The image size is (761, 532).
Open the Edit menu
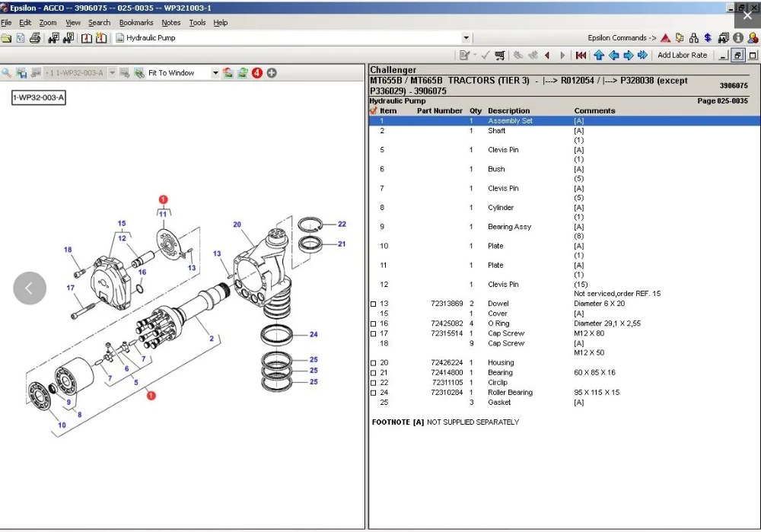[x=25, y=22]
